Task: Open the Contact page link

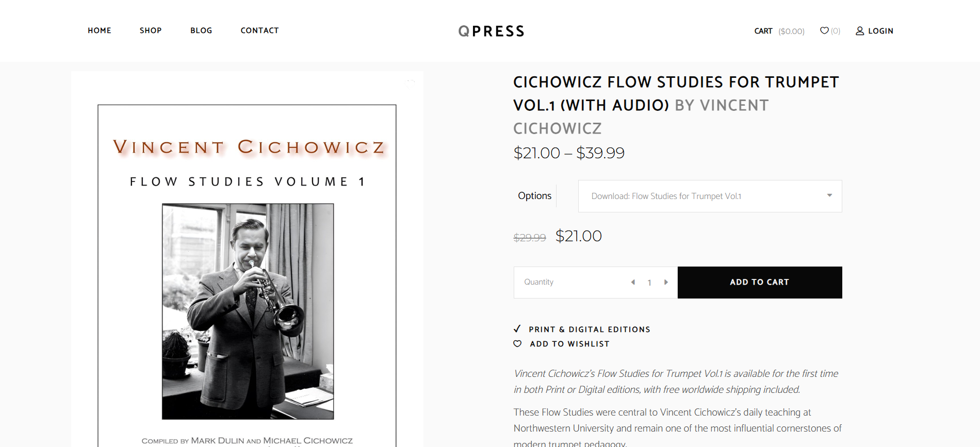Action: point(259,30)
